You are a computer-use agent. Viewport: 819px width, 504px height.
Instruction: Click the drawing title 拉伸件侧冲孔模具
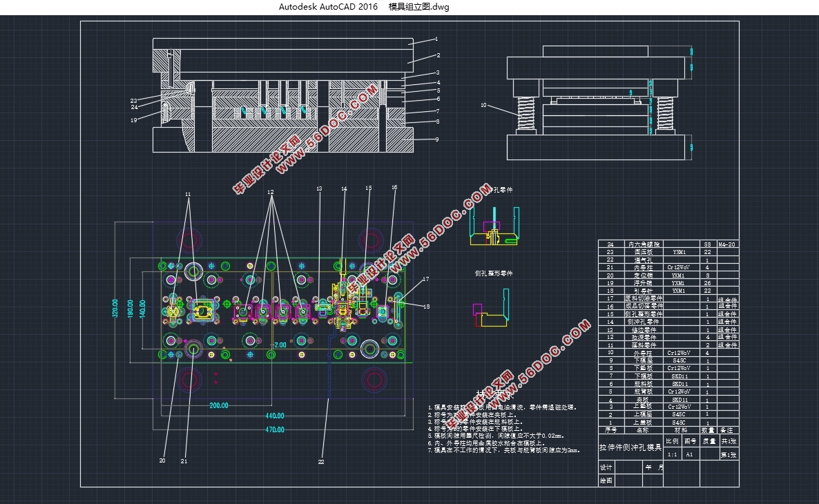[630, 447]
